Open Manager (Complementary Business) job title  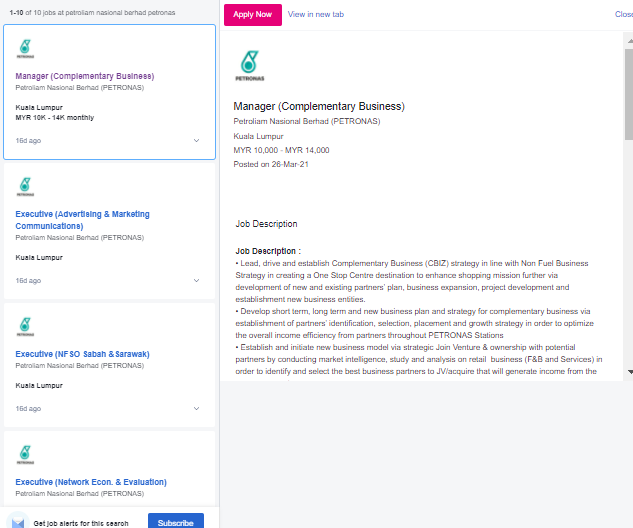coord(85,76)
